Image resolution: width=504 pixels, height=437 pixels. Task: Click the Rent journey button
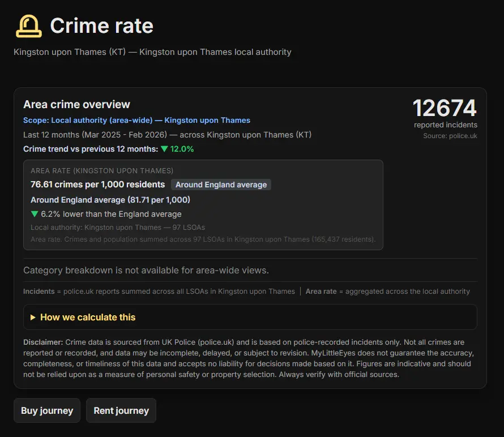[121, 410]
